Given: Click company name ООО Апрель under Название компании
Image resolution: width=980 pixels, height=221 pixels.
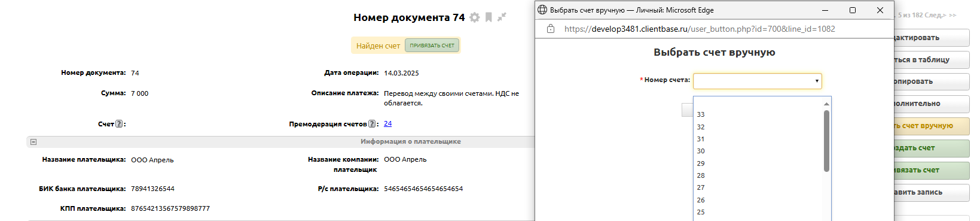Looking at the screenshot, I should click(405, 159).
